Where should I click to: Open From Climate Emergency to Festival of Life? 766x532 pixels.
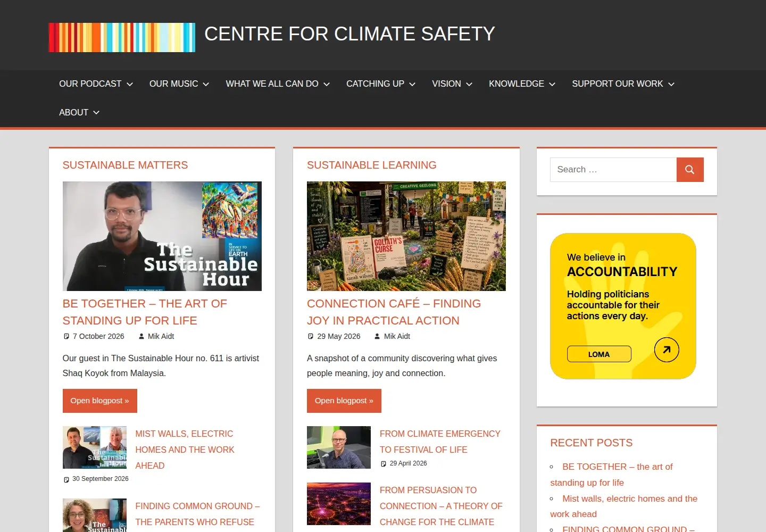(x=440, y=442)
